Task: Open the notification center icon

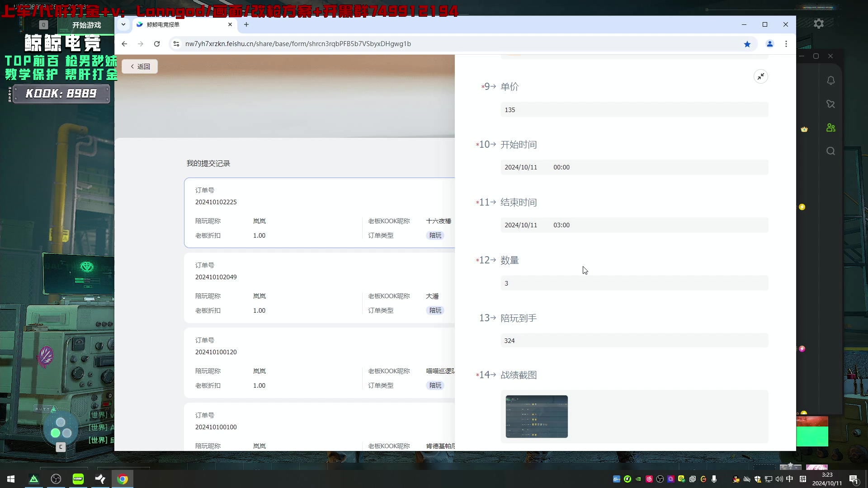Action: tap(854, 479)
